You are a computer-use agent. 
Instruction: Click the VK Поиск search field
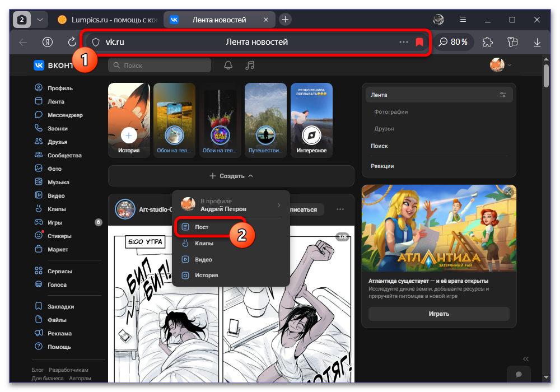click(x=160, y=66)
